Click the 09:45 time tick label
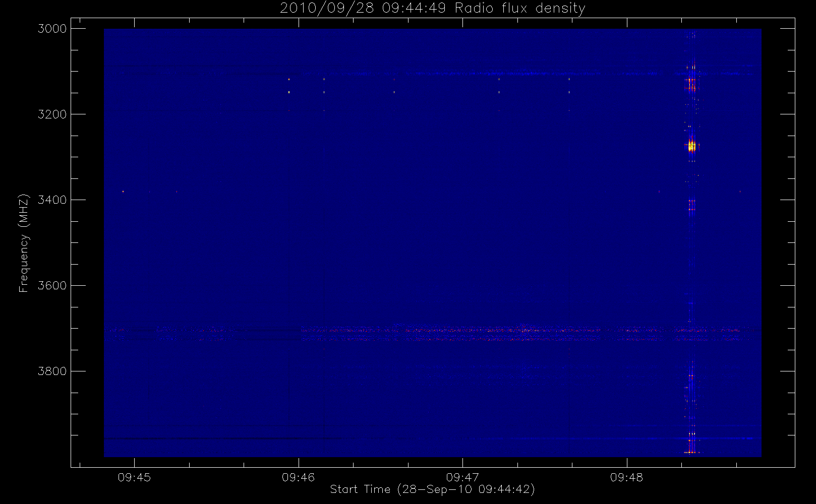The width and height of the screenshot is (816, 504). 134,477
